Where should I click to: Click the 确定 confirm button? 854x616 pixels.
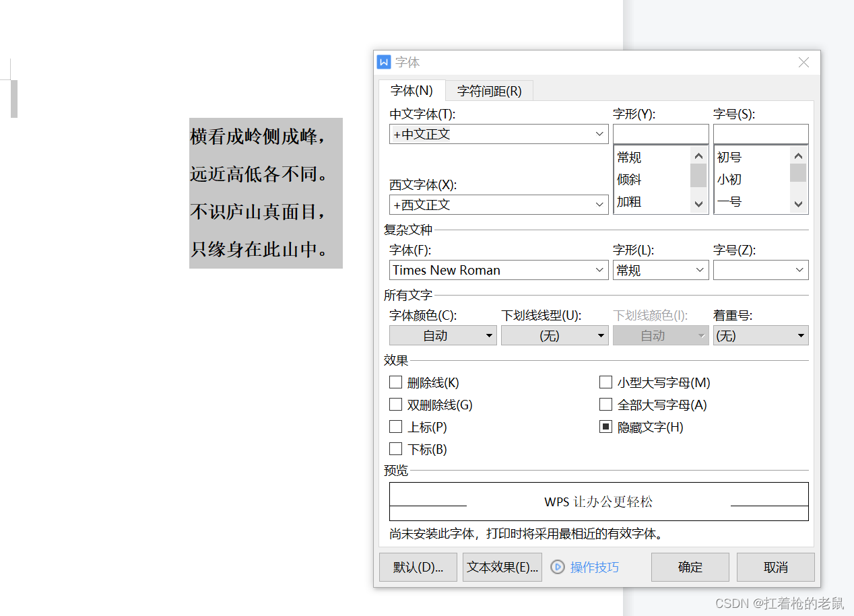point(690,567)
